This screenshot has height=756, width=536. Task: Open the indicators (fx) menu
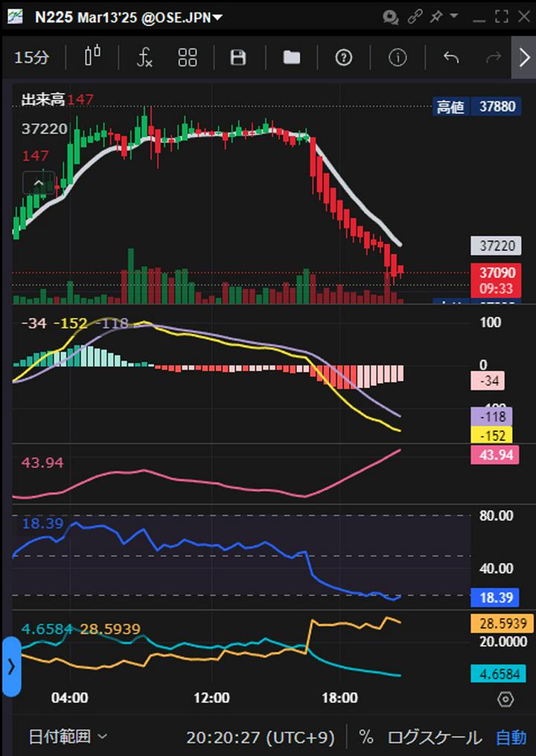click(144, 57)
